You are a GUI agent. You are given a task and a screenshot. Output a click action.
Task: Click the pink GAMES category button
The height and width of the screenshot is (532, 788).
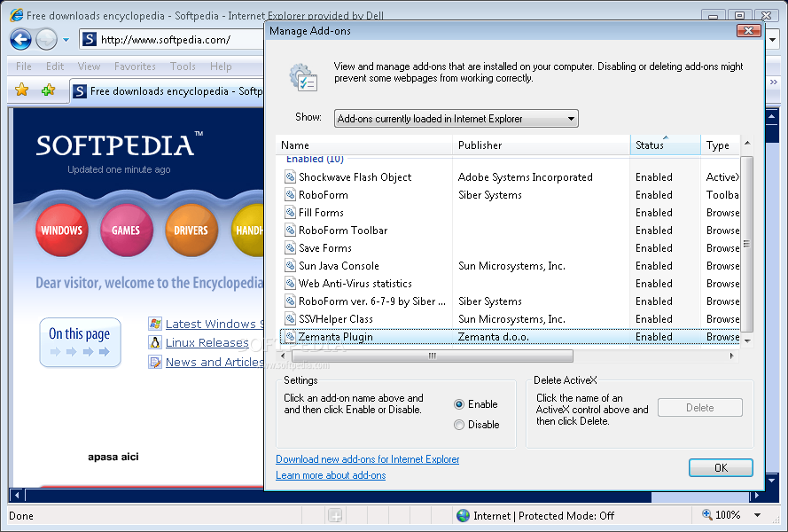tap(126, 231)
